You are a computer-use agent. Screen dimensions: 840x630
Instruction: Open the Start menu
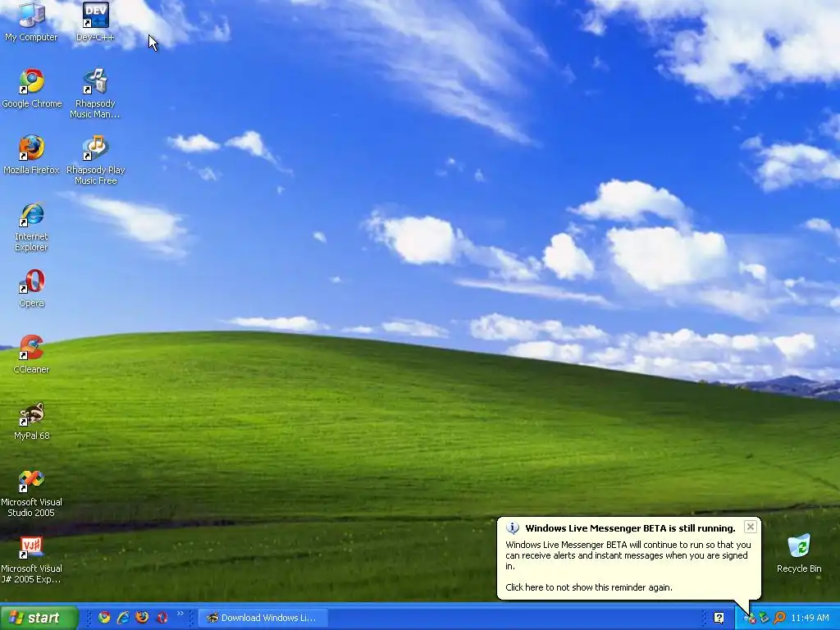point(39,618)
